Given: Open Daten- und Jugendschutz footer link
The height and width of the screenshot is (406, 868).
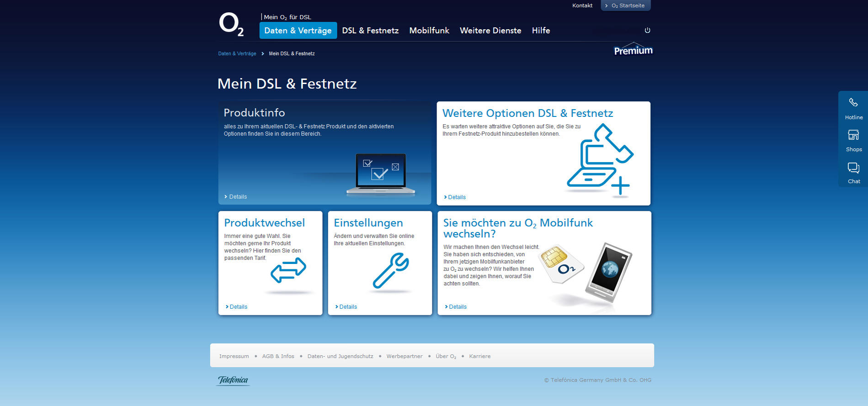Looking at the screenshot, I should tap(340, 356).
